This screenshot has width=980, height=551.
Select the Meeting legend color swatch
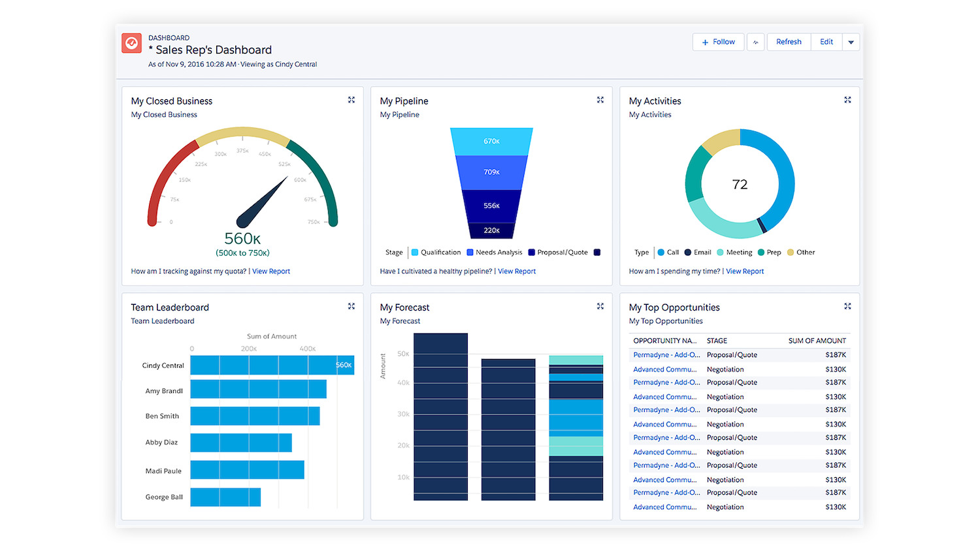pyautogui.click(x=720, y=253)
